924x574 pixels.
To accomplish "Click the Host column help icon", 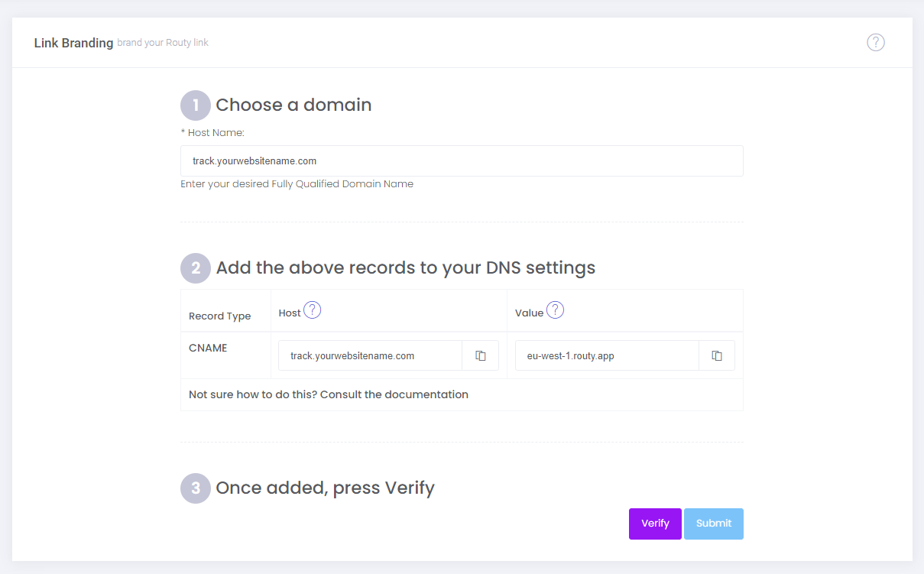I will point(312,310).
